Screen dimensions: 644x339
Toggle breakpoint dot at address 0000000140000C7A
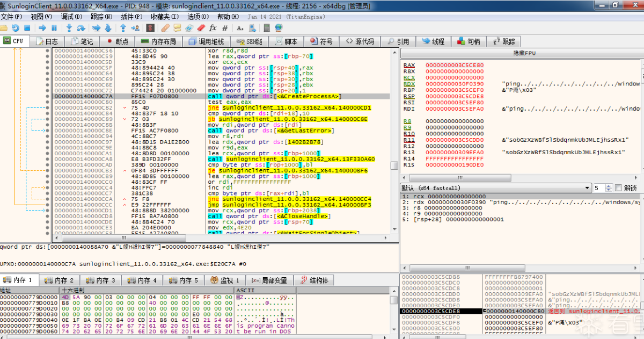(x=48, y=96)
